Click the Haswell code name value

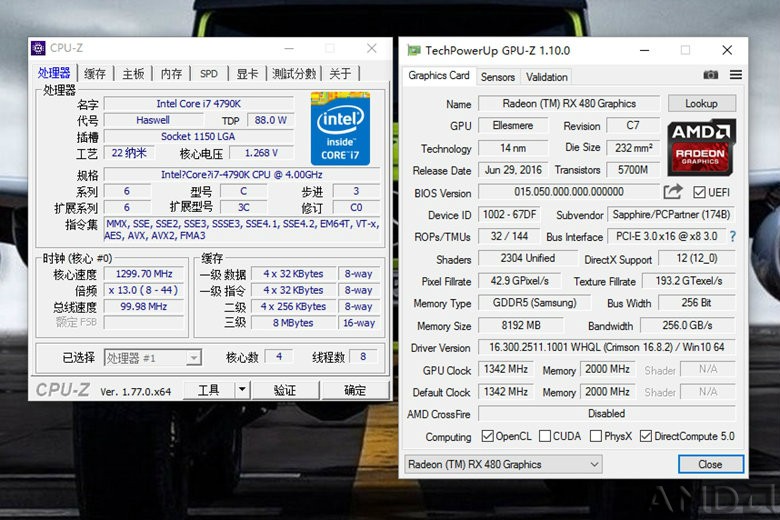(153, 120)
